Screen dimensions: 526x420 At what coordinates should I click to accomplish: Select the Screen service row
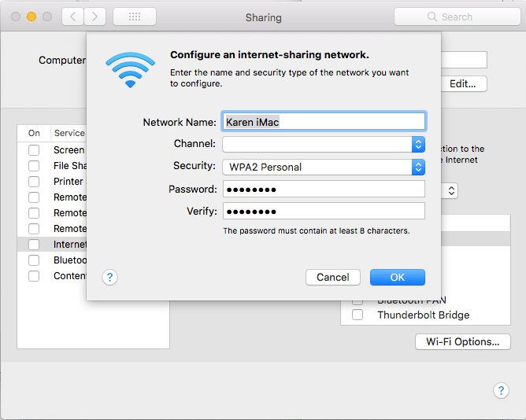[x=52, y=150]
